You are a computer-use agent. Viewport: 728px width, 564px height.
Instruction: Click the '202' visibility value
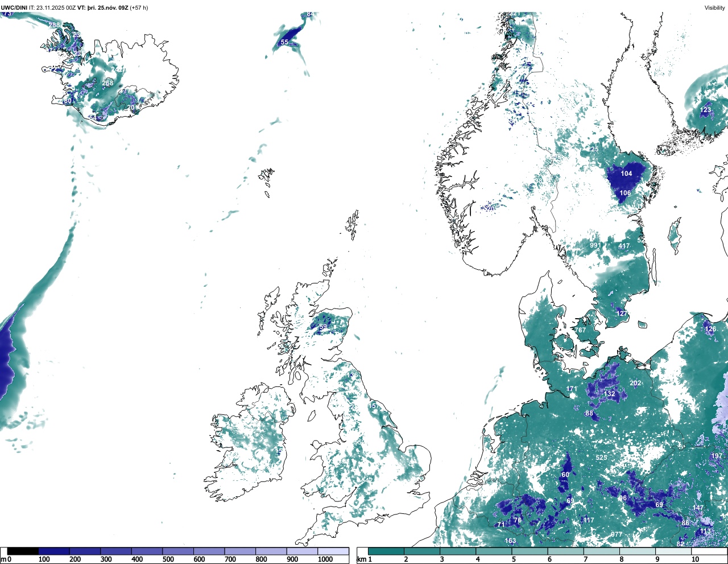pos(635,383)
